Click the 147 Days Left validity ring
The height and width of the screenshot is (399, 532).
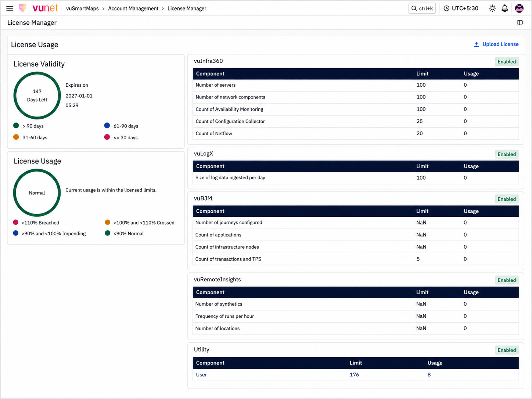37,96
